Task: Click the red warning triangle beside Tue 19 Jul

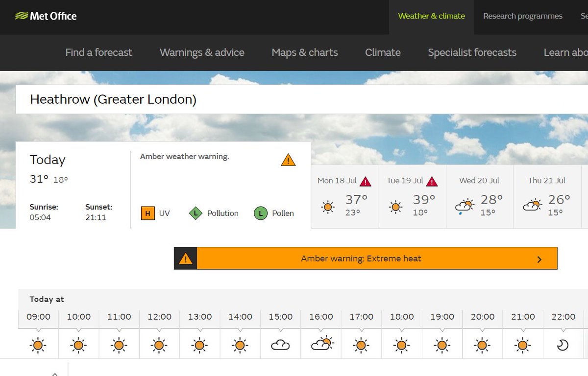Action: point(432,181)
